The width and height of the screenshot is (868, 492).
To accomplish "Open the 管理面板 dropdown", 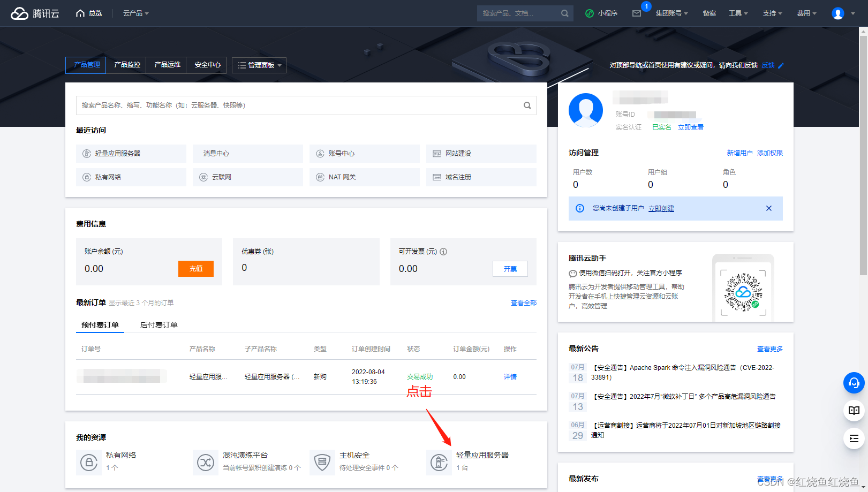I will (259, 65).
